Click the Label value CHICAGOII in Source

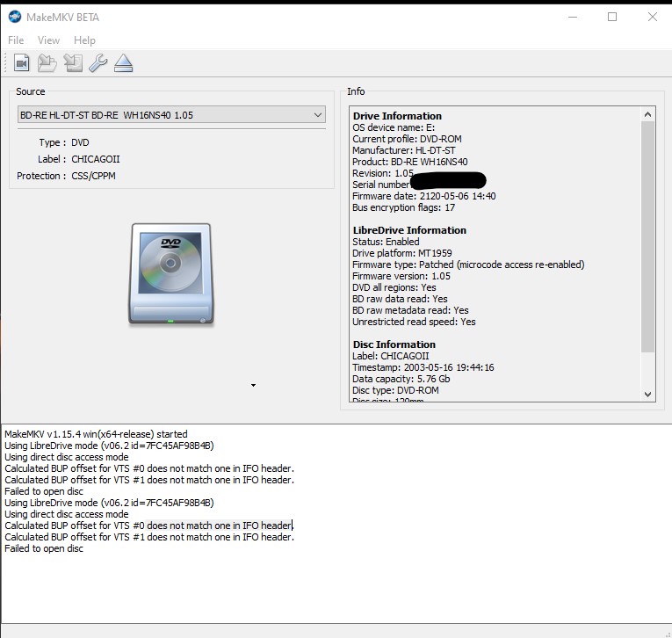coord(96,159)
